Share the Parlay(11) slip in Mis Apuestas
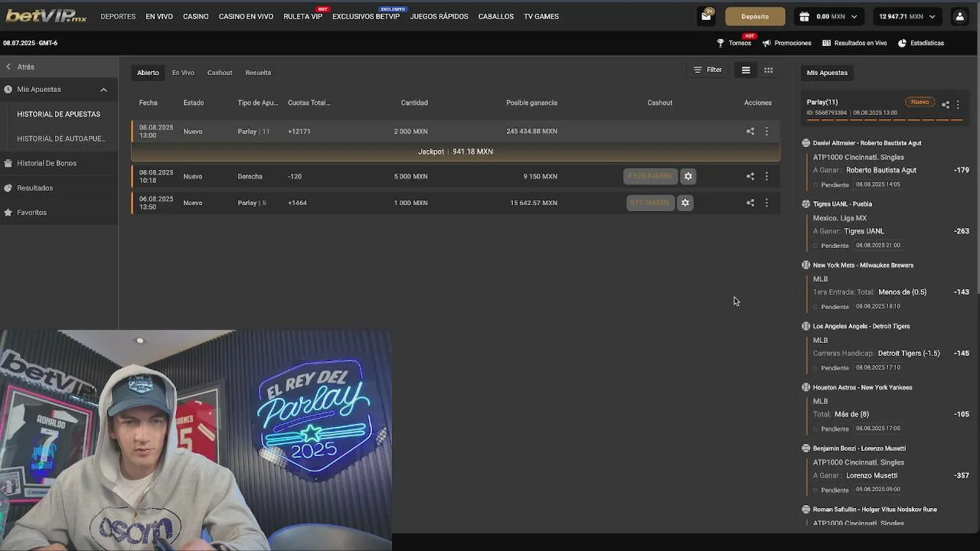The height and width of the screenshot is (551, 980). pyautogui.click(x=946, y=105)
